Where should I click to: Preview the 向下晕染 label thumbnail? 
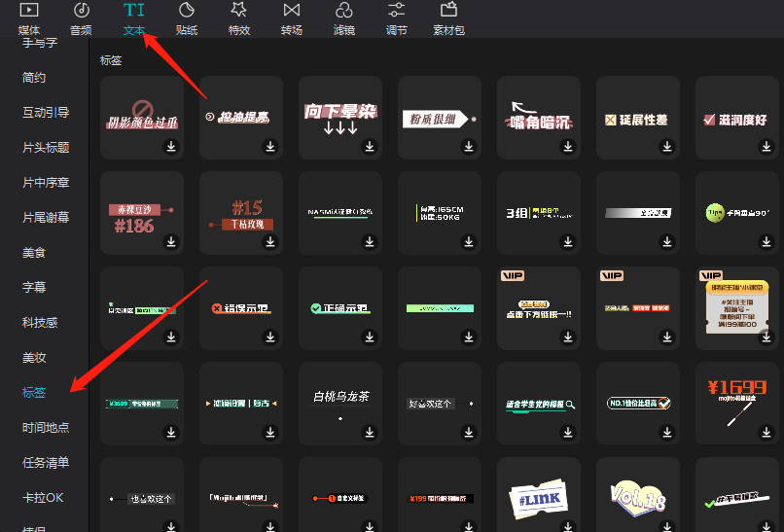pyautogui.click(x=340, y=118)
